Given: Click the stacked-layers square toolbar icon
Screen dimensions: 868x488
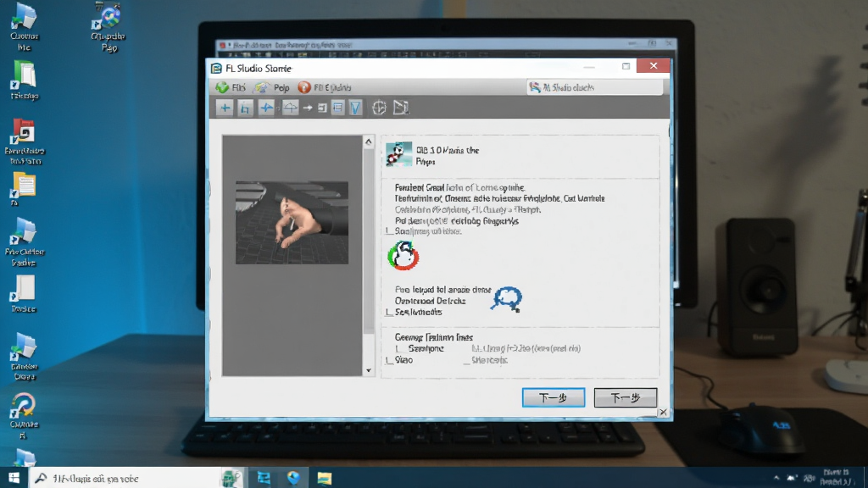Looking at the screenshot, I should 337,108.
